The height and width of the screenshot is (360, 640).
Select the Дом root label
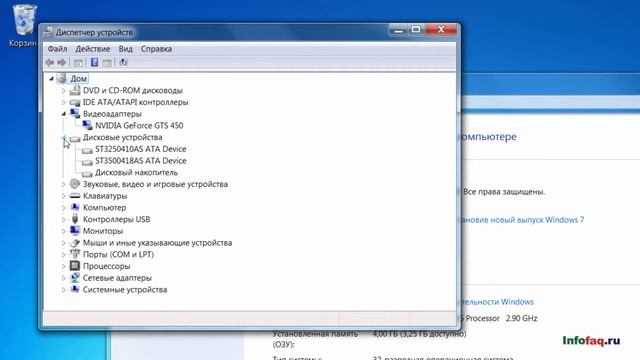coord(78,78)
